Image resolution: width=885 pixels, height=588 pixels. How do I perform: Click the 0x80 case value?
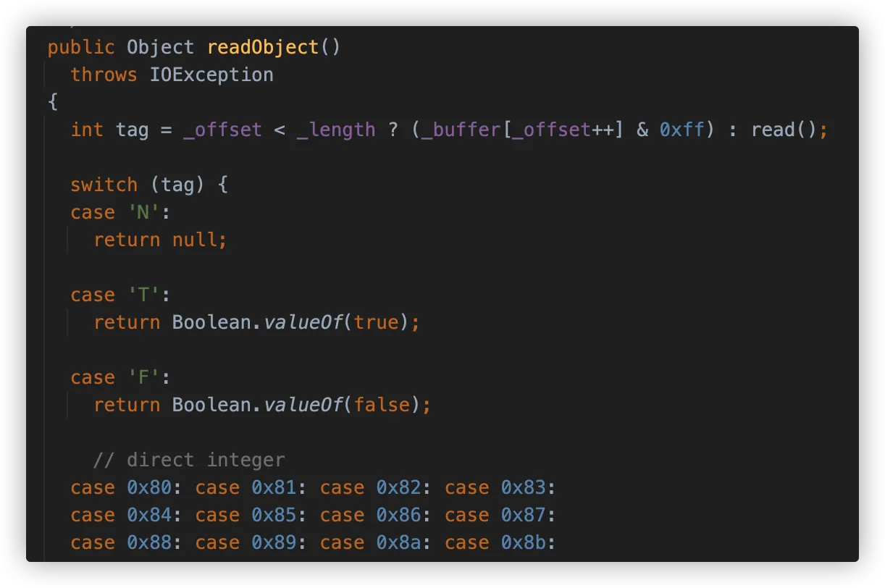(x=149, y=488)
